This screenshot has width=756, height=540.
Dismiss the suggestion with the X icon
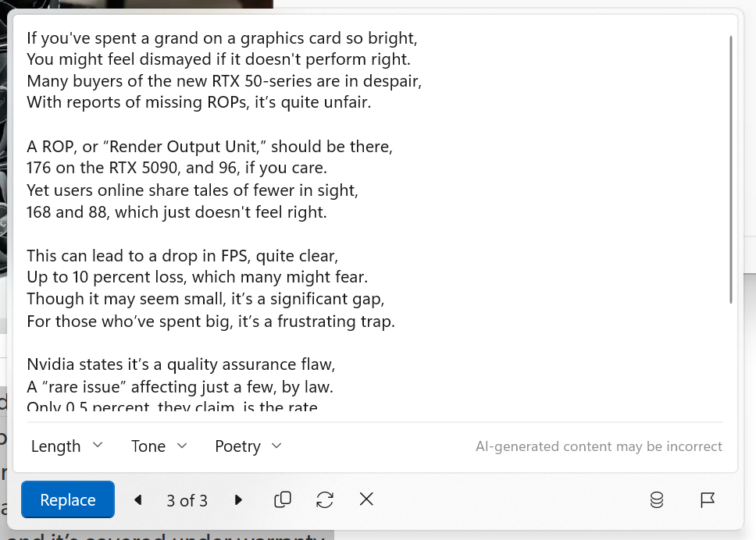[366, 499]
